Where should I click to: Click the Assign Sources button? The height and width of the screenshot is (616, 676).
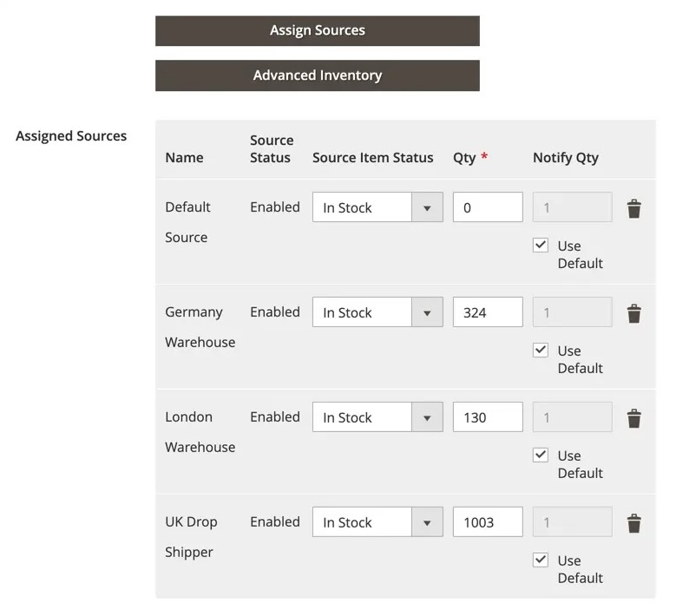pos(318,30)
